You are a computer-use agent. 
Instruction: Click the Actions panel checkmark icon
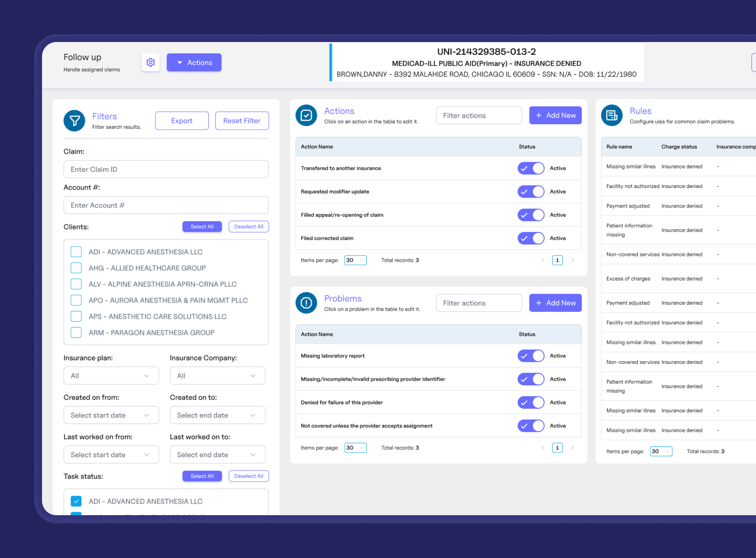click(306, 115)
